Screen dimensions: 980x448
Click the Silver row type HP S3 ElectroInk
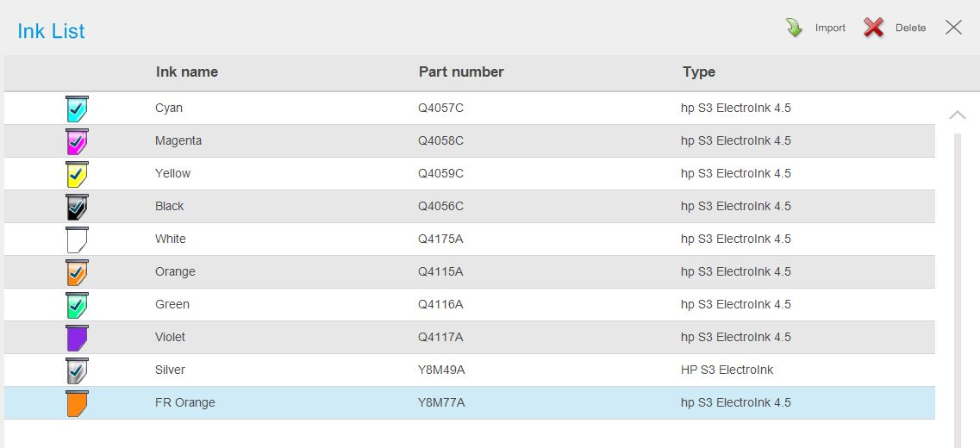(x=727, y=370)
